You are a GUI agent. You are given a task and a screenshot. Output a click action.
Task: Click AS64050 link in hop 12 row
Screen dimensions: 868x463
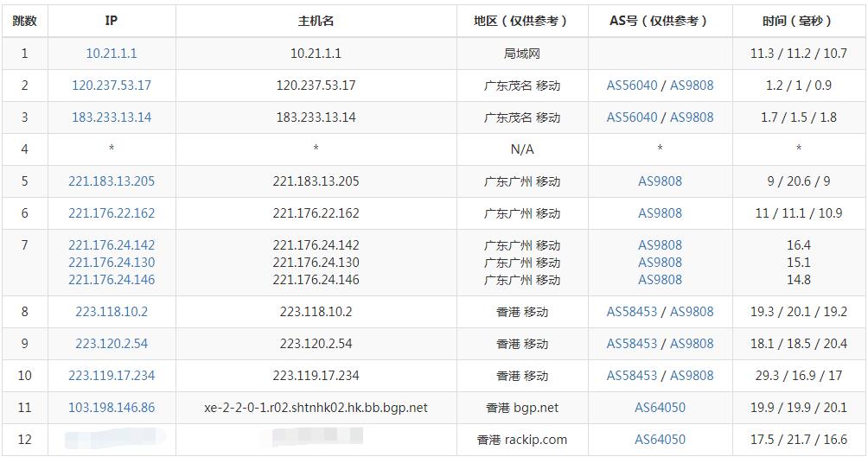[x=660, y=440]
